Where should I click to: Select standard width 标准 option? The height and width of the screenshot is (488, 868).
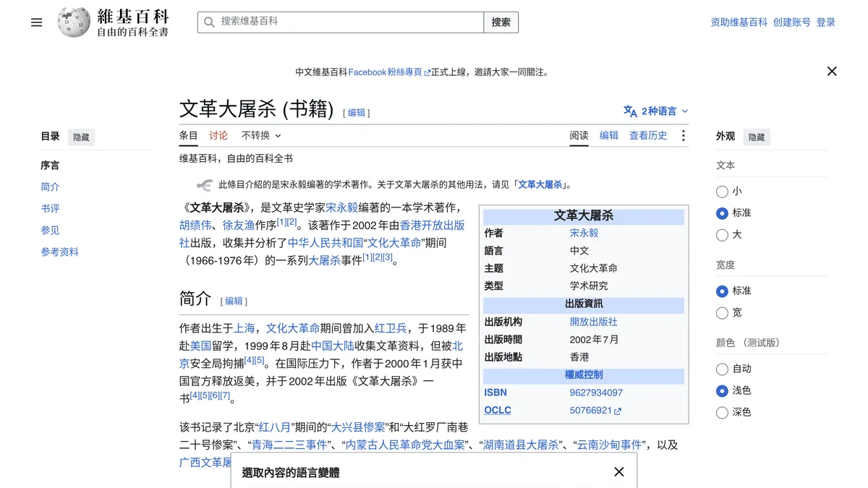(722, 291)
